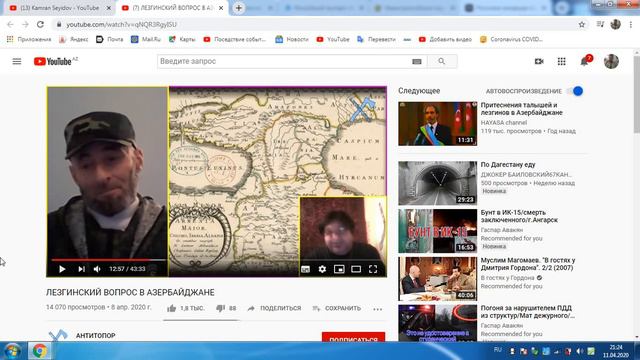Open Карты bookmark
Viewport: 640px width, 360px height.
(182, 39)
